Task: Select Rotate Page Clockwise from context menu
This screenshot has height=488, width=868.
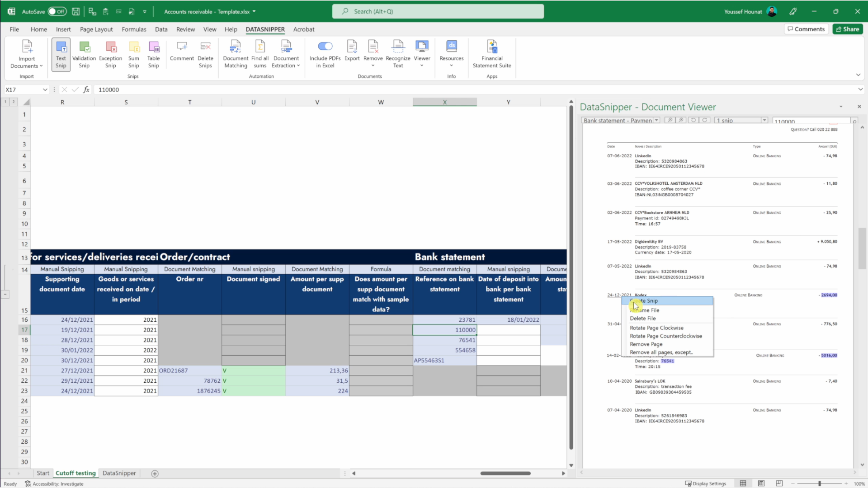Action: pyautogui.click(x=656, y=328)
